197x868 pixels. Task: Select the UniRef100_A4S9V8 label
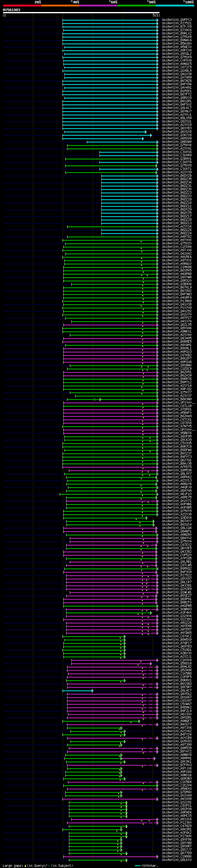pos(177,799)
